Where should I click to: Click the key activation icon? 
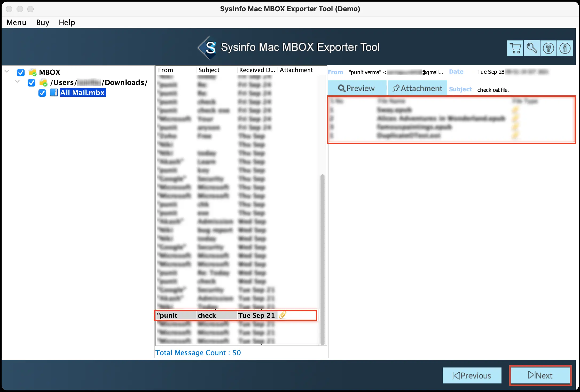[x=532, y=48]
